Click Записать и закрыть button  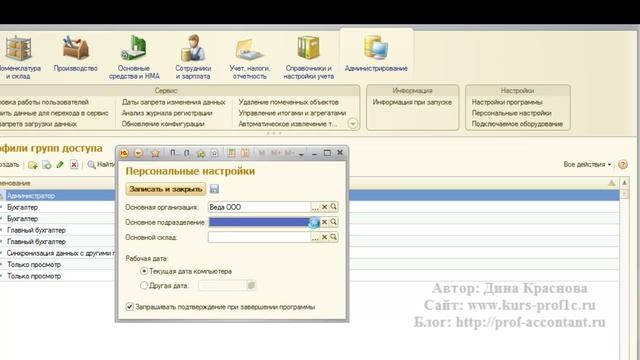click(166, 189)
